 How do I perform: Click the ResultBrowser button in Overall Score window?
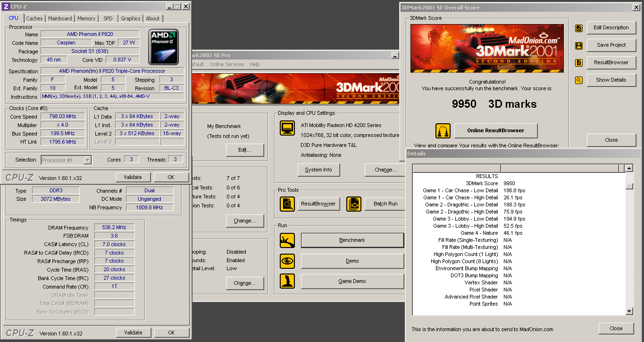[611, 62]
